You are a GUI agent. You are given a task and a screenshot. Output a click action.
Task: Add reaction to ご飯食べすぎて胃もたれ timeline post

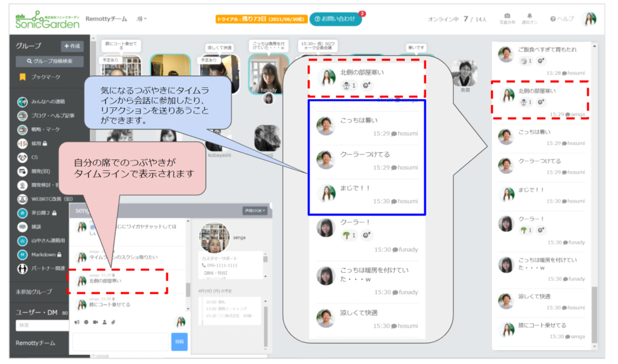click(541, 61)
